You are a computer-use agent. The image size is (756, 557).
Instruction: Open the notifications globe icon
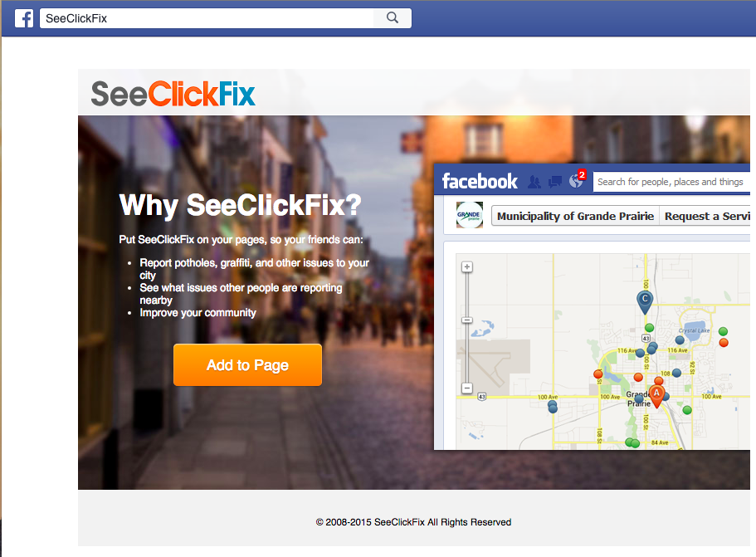click(x=576, y=181)
